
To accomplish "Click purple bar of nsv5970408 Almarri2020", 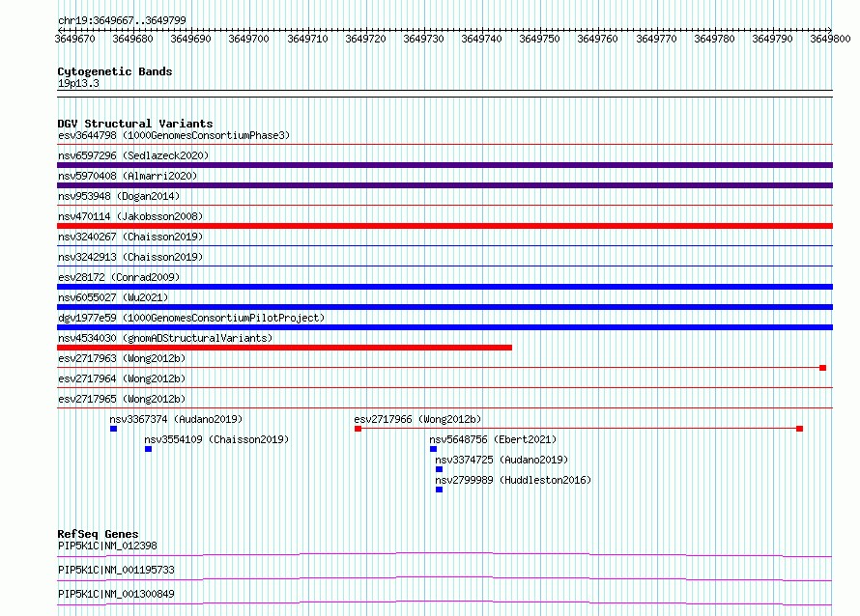I will click(444, 185).
